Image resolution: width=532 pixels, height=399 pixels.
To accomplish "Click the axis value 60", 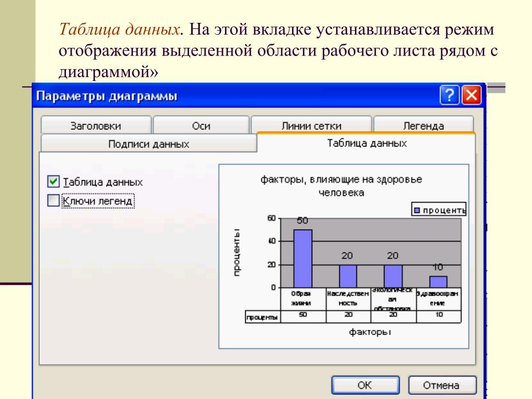I will point(272,218).
